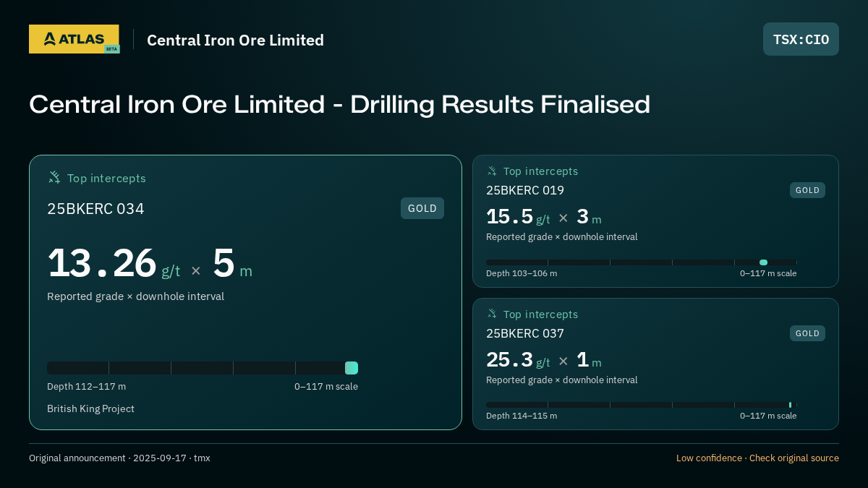Click the 5 m interval value in the 25BKERC 034 card

(232, 264)
